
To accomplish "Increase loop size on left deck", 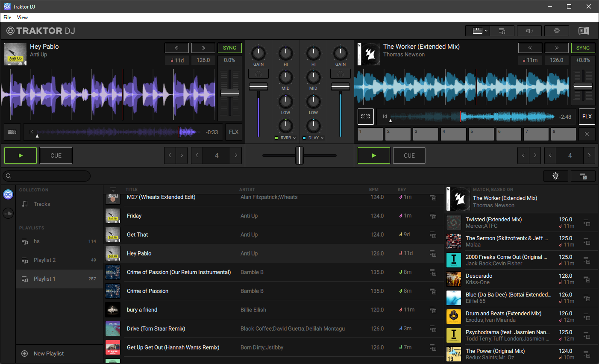I will [x=236, y=156].
